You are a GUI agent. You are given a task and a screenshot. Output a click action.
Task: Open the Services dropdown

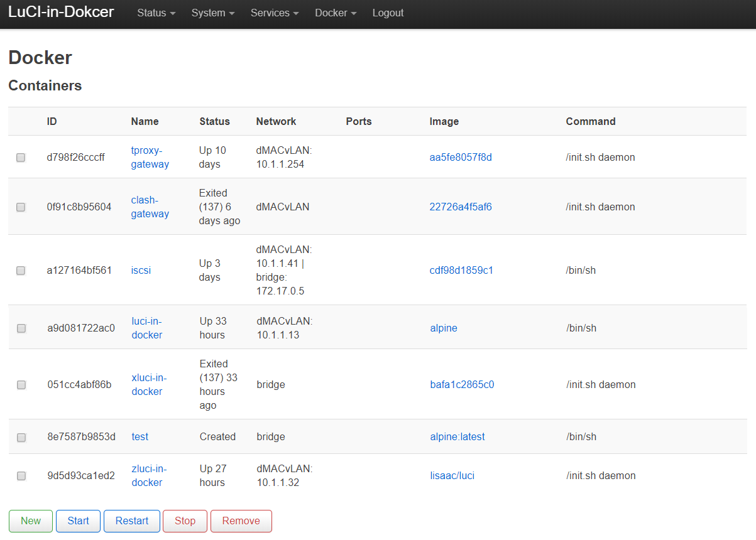click(x=274, y=13)
